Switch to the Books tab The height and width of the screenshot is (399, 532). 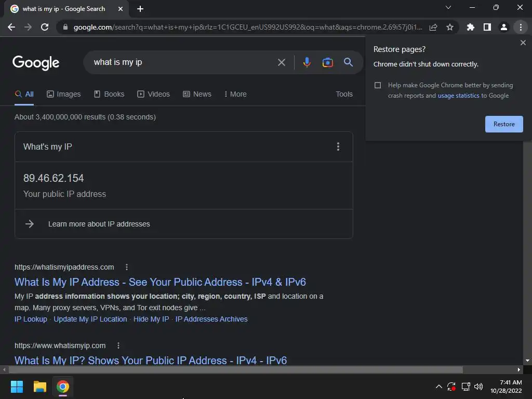click(109, 95)
